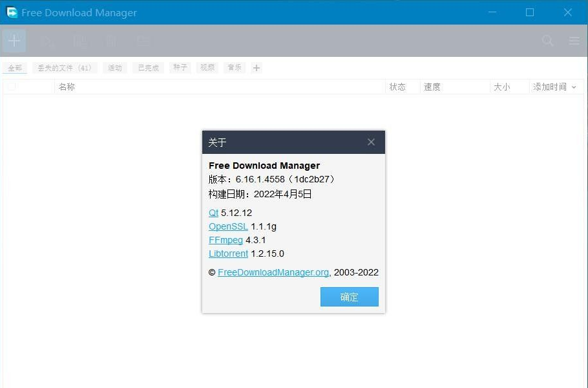Open the downloads folder icon

tap(143, 40)
